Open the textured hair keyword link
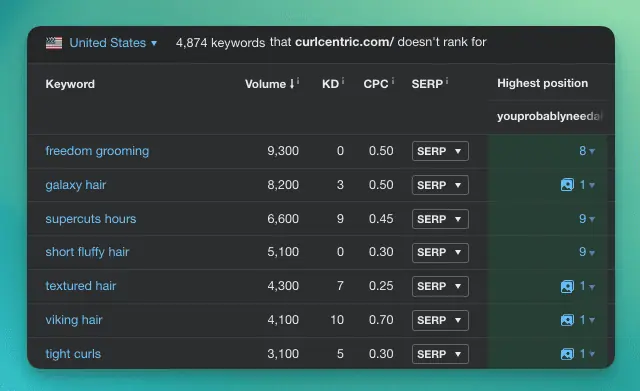The height and width of the screenshot is (391, 640). (x=80, y=286)
